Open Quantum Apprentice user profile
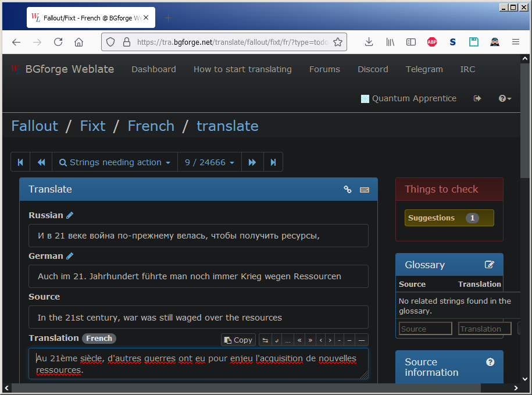 409,98
